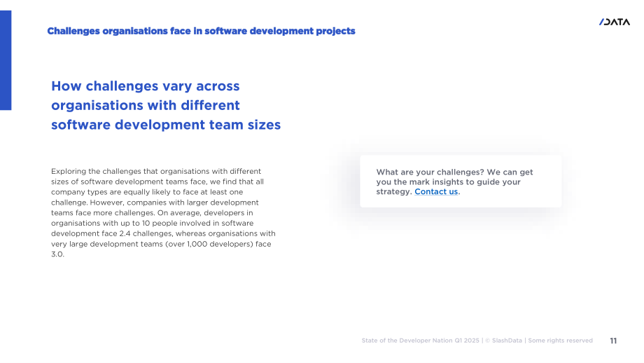Viewport: 644px width, 363px height.
Task: Click footer text 'State of the Developer Nation Q1 2025'
Action: (420, 341)
